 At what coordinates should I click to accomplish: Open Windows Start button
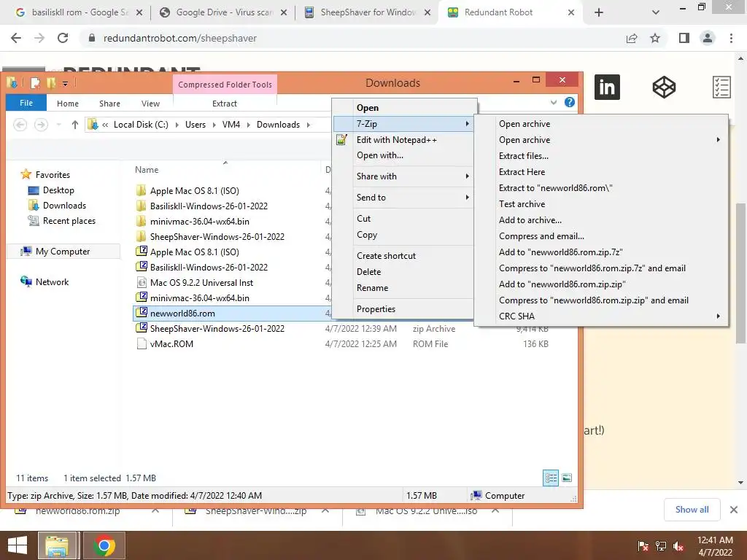18,545
